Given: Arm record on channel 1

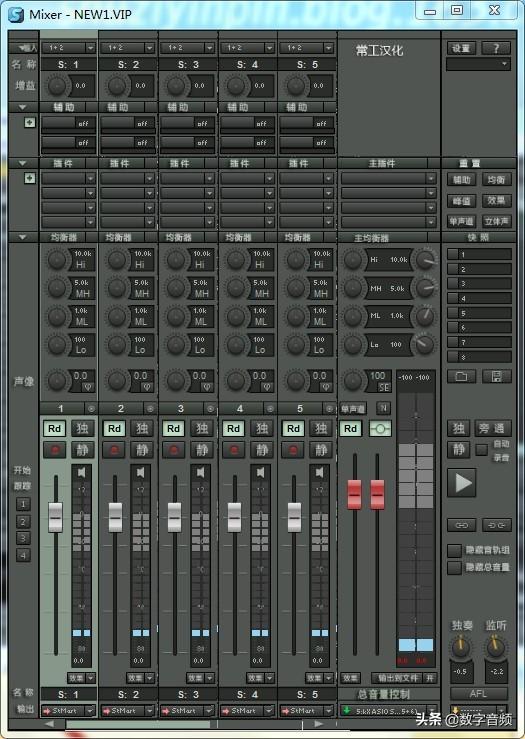Looking at the screenshot, I should (55, 450).
